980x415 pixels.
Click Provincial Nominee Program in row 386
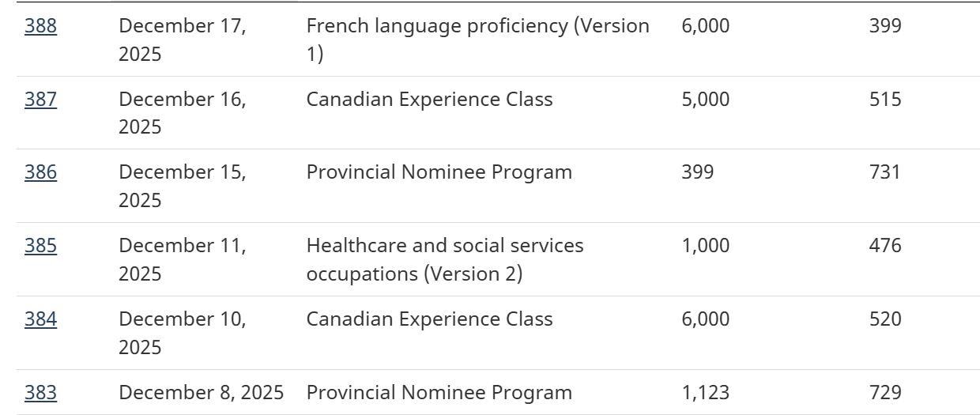coord(439,172)
